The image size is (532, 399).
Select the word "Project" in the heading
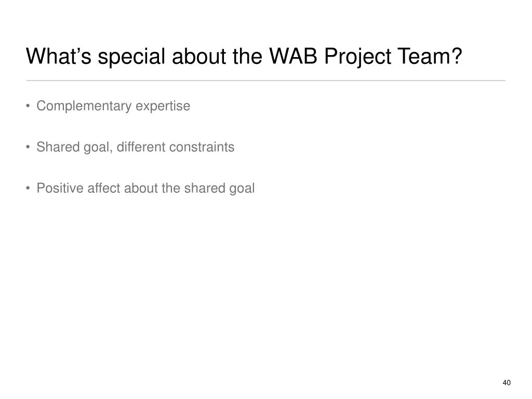click(357, 57)
